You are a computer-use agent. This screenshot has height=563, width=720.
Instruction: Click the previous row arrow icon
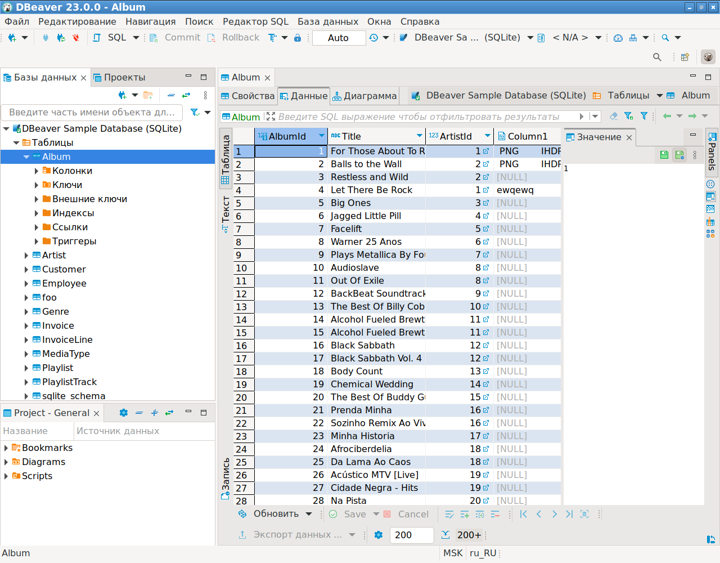point(539,514)
